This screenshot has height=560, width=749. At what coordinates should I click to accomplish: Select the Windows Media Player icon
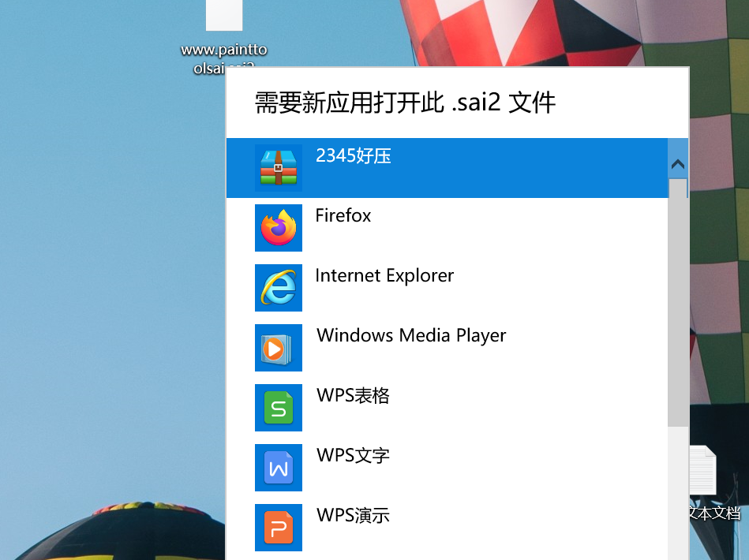click(x=279, y=348)
